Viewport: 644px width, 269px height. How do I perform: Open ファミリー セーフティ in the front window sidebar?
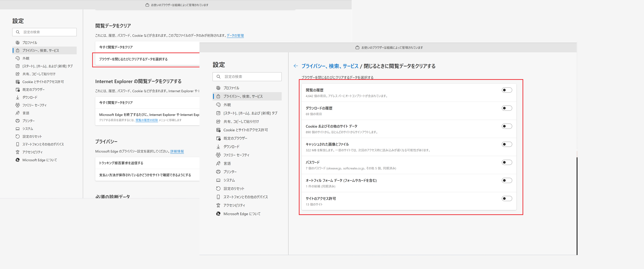point(247,155)
